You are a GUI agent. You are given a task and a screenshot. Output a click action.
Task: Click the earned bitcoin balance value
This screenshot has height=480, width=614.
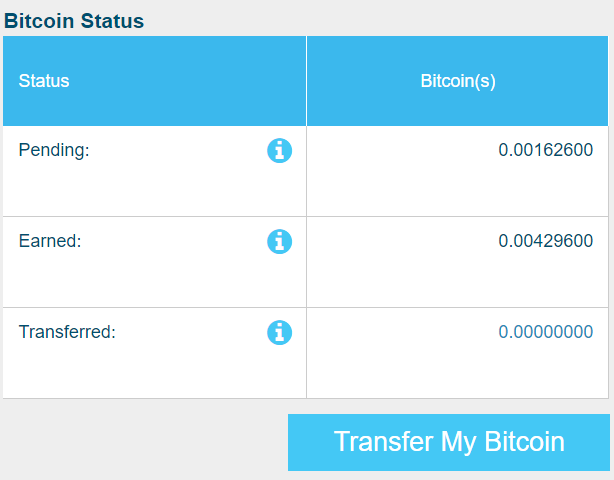[x=545, y=240]
